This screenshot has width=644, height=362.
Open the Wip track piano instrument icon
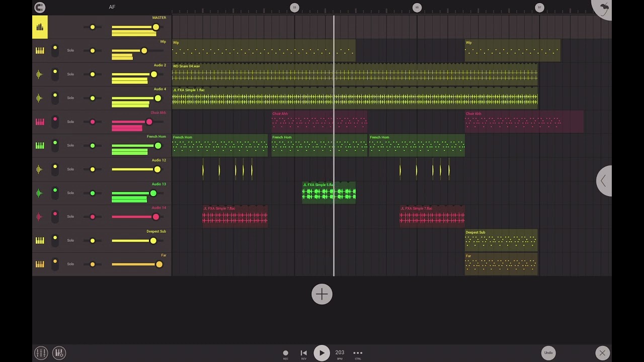click(40, 51)
